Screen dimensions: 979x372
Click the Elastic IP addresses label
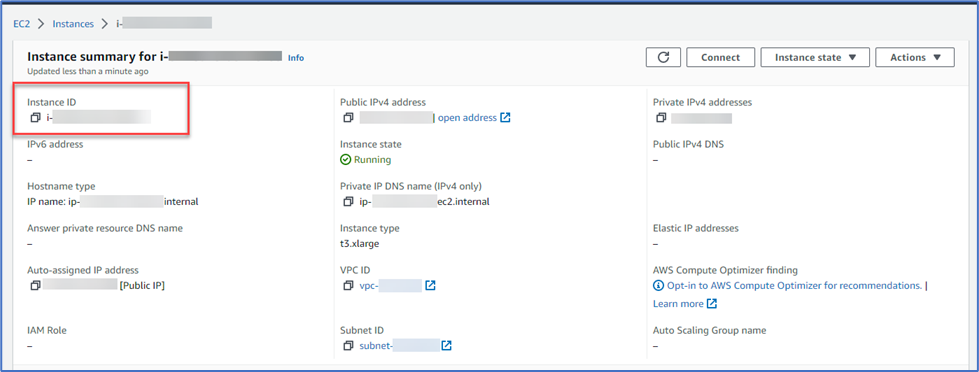point(696,228)
